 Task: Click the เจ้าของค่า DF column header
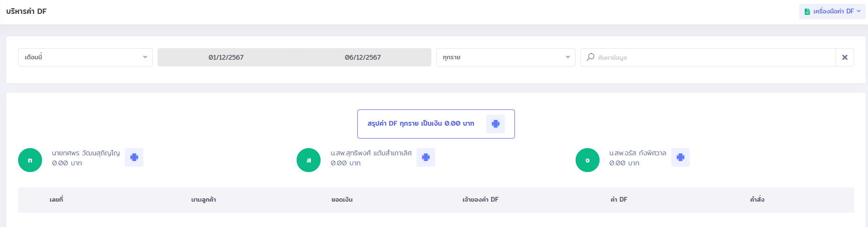click(480, 200)
